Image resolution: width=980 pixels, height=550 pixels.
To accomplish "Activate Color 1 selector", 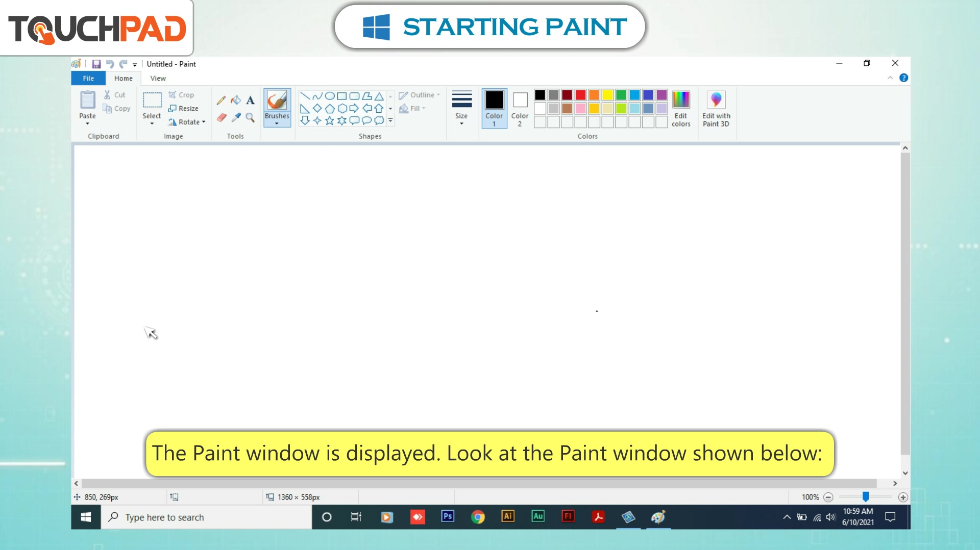I will coord(494,108).
